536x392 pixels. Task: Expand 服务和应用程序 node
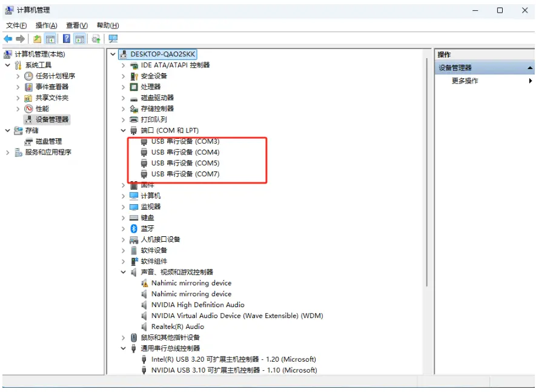[x=7, y=152]
